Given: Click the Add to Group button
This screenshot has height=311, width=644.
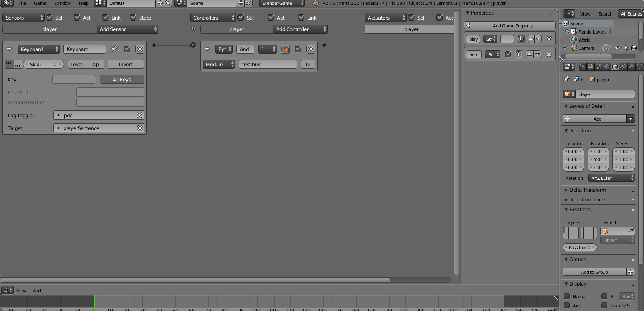Looking at the screenshot, I should click(594, 272).
